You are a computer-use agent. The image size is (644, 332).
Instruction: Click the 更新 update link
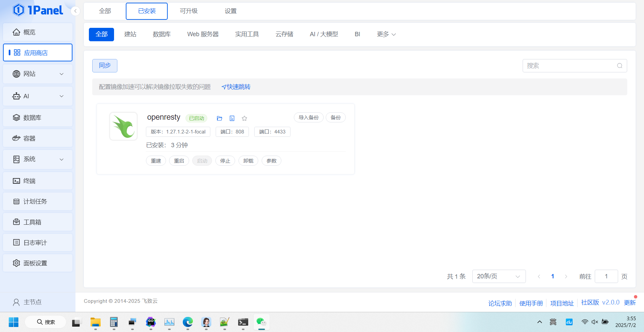click(630, 302)
